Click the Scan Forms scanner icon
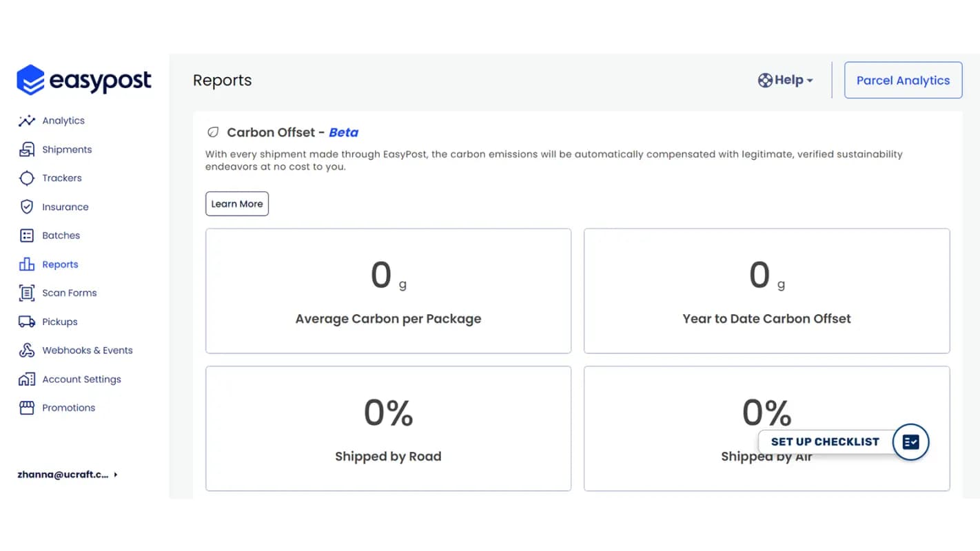This screenshot has width=980, height=551. click(27, 293)
